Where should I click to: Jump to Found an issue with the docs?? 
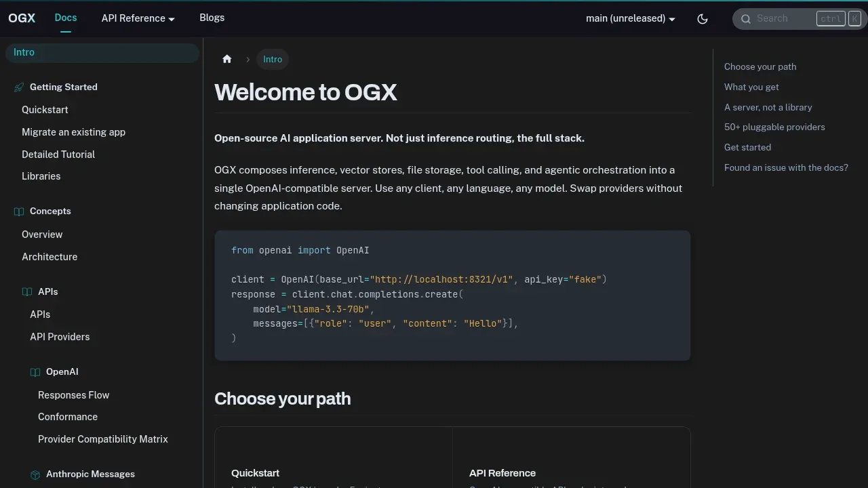pyautogui.click(x=786, y=167)
